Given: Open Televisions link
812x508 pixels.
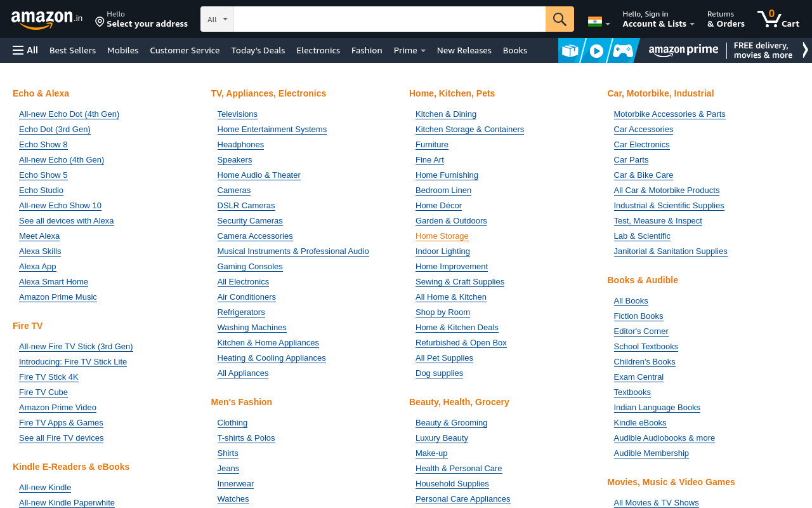Looking at the screenshot, I should click(237, 114).
